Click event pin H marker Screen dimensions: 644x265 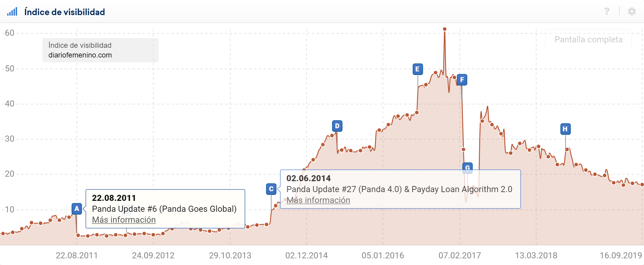565,129
